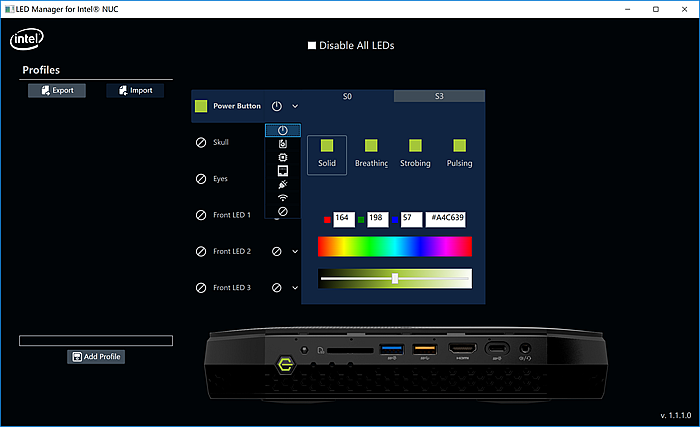Choose the CPU chip indicator option
The image size is (700, 427).
point(283,157)
